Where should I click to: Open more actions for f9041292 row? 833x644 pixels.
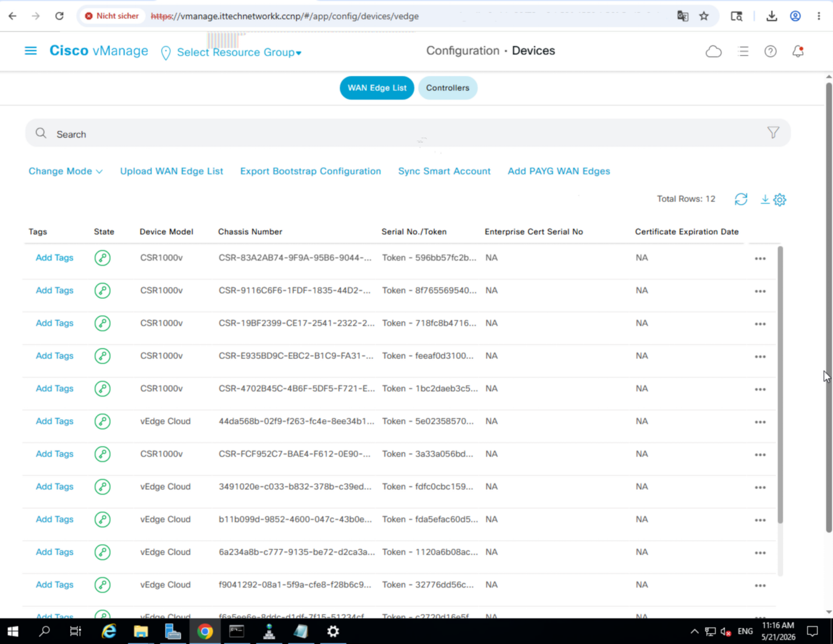[x=760, y=585]
